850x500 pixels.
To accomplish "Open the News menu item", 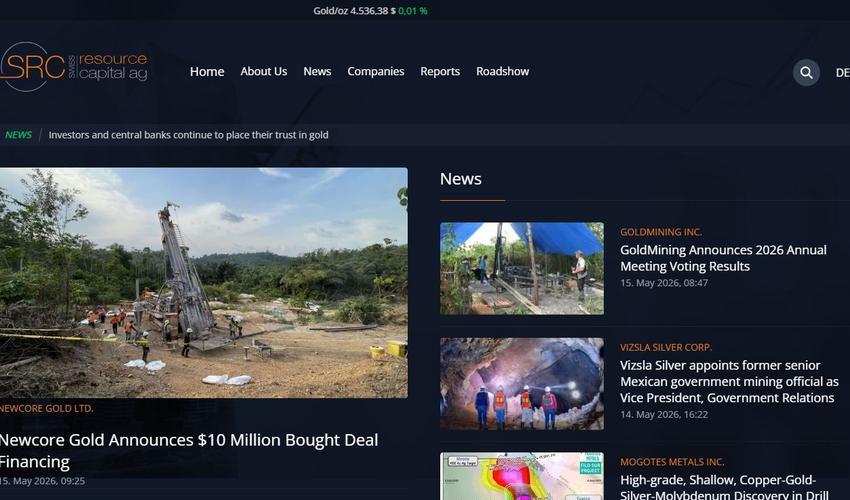I will (317, 72).
